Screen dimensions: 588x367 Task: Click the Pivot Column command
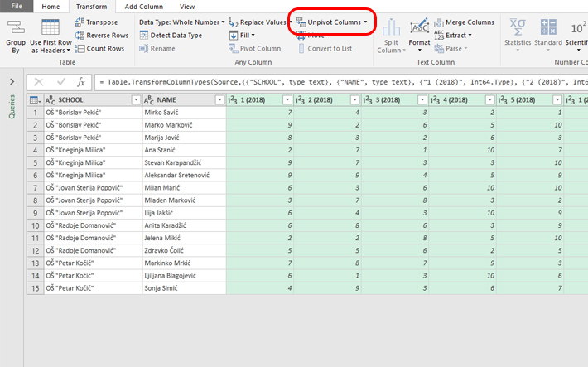pos(255,48)
